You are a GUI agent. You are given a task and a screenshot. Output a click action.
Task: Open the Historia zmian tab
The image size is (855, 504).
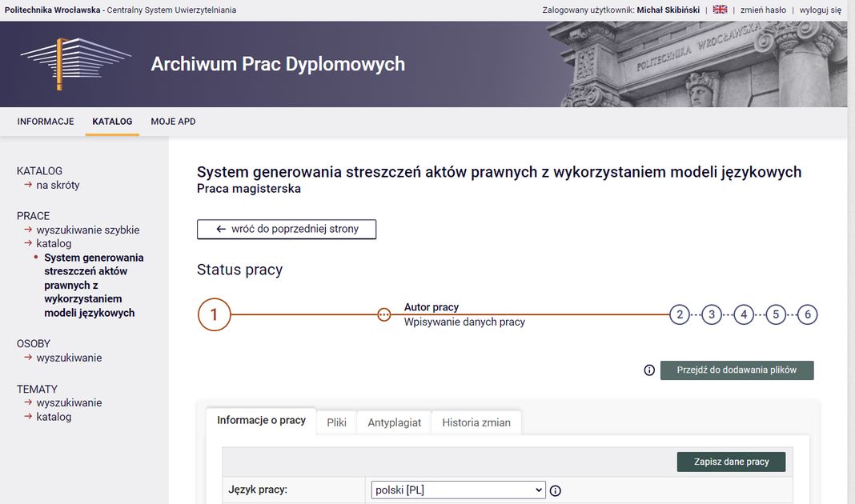pos(476,422)
